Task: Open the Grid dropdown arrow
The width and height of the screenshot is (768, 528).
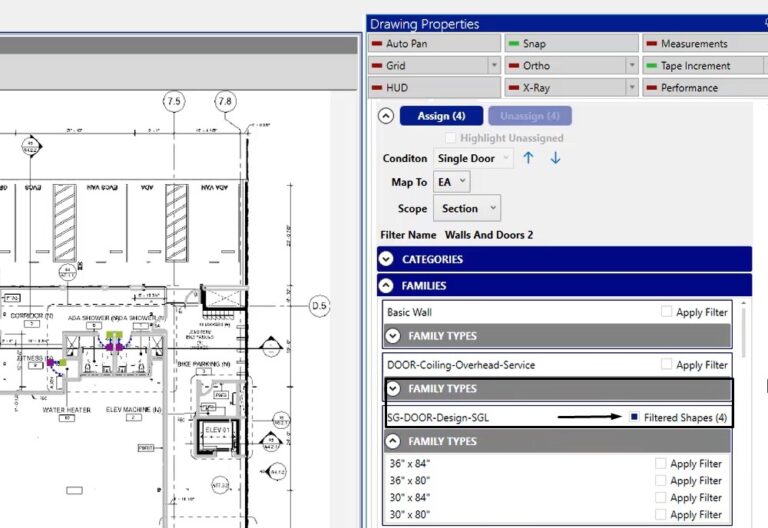Action: tap(494, 66)
